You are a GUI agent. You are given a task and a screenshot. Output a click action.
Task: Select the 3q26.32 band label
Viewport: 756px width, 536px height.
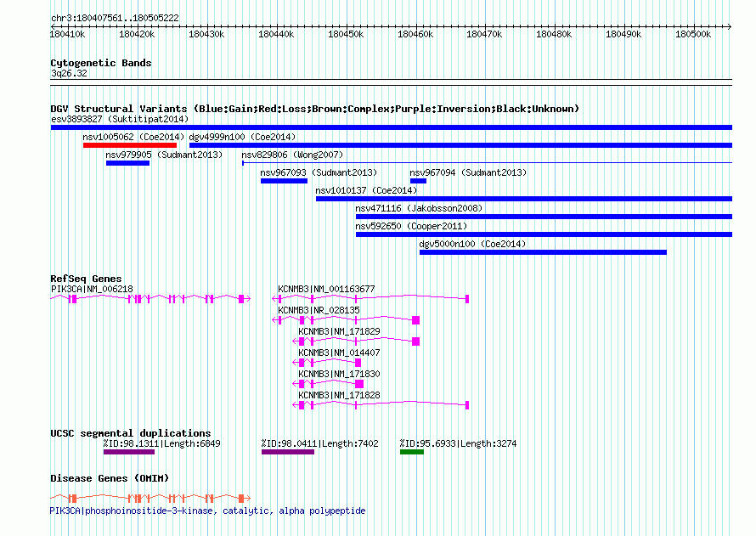(69, 73)
